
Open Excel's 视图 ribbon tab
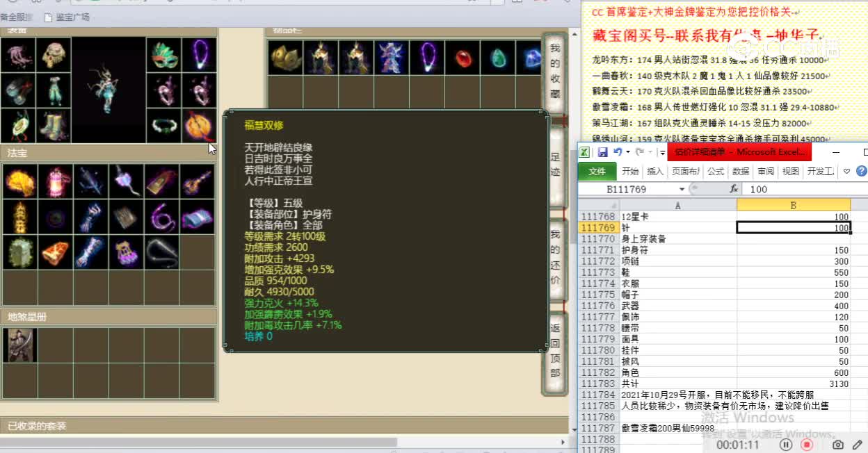click(791, 171)
